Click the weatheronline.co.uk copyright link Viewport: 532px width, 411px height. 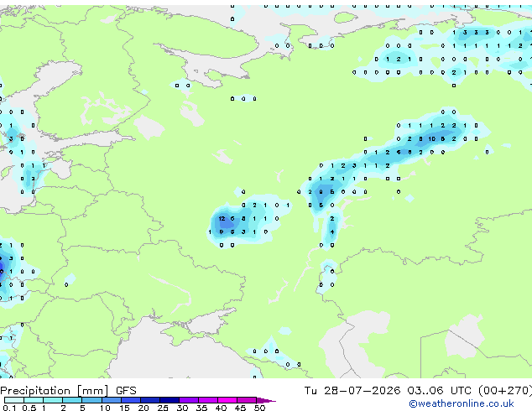[462, 403]
